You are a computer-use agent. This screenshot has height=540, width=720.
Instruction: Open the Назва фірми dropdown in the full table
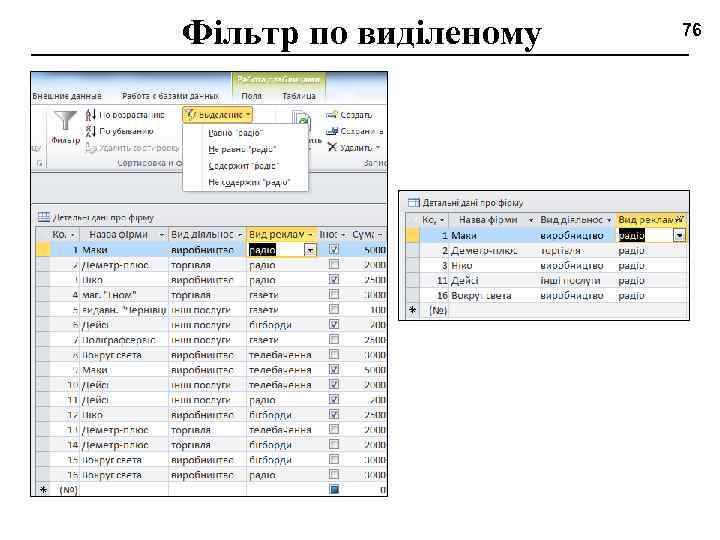tap(161, 235)
